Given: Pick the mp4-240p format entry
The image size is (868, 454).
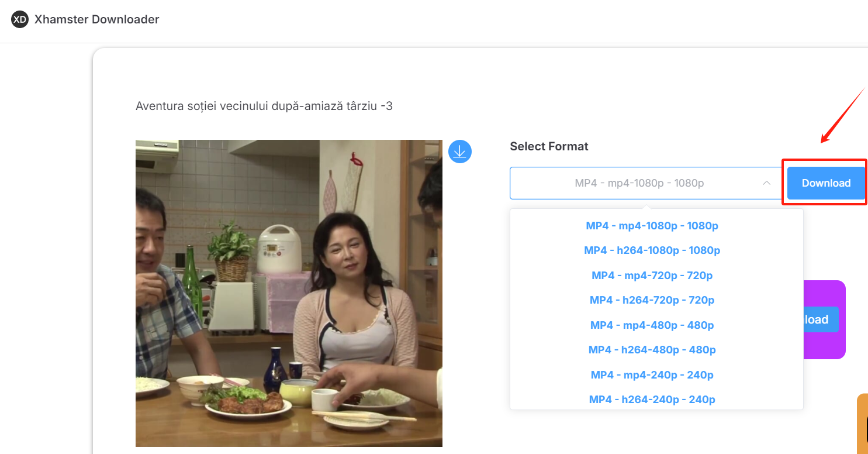Looking at the screenshot, I should coord(652,374).
